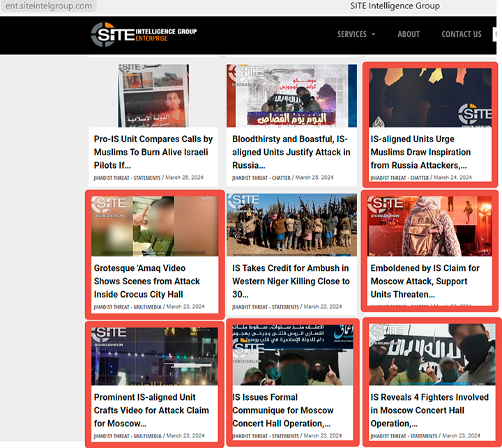Screen dimensions: 502x448
Task: Open 'IS Issues Formal Communique' article headline
Action: (x=283, y=410)
